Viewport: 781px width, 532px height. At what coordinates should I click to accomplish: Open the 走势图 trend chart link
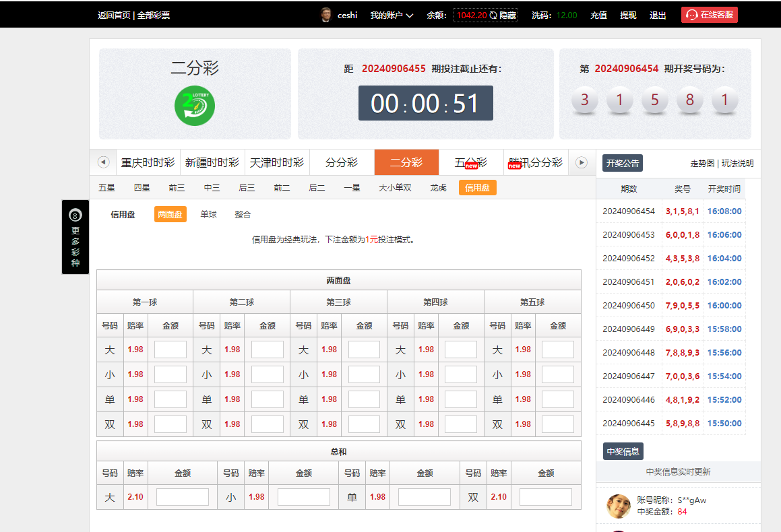[x=703, y=163]
